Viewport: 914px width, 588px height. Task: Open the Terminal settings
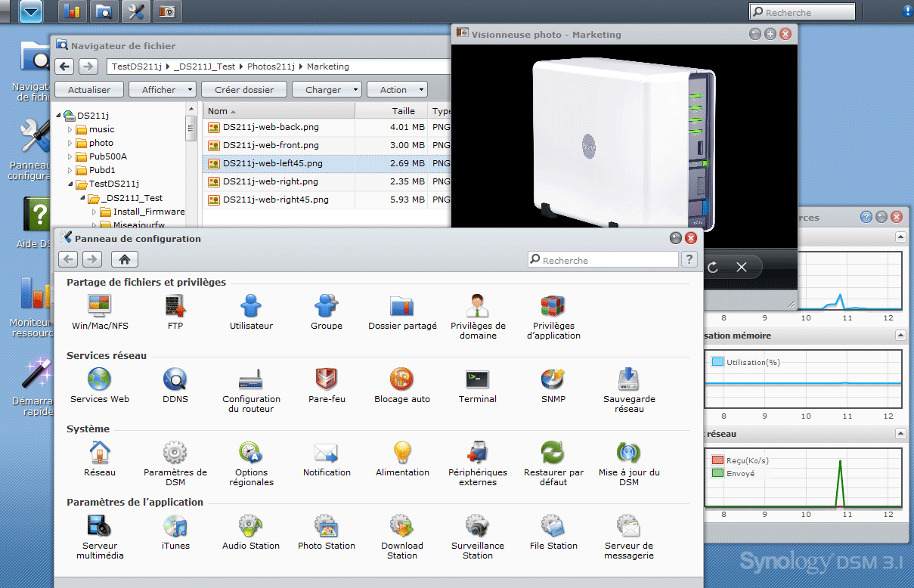coord(478,385)
